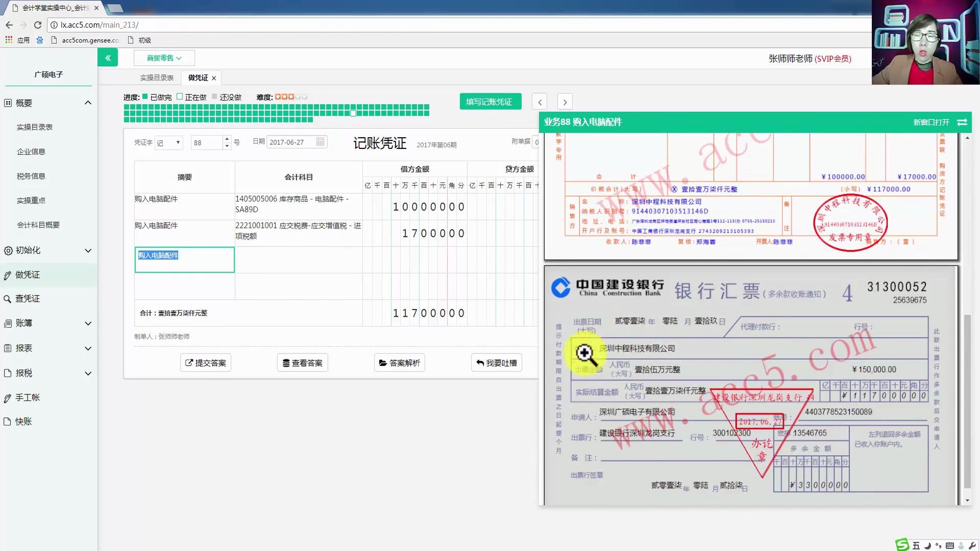Collapse the 概要 section chevron
980x551 pixels.
pos(88,102)
